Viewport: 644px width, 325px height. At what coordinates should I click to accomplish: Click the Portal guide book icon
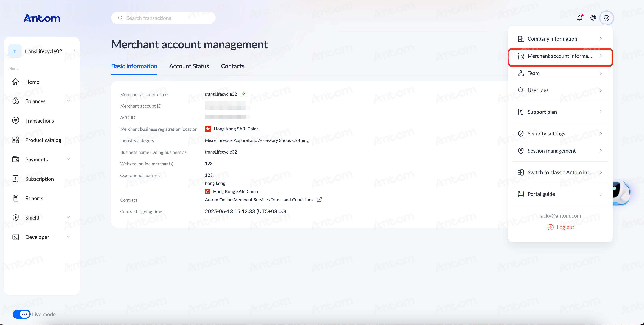[521, 194]
